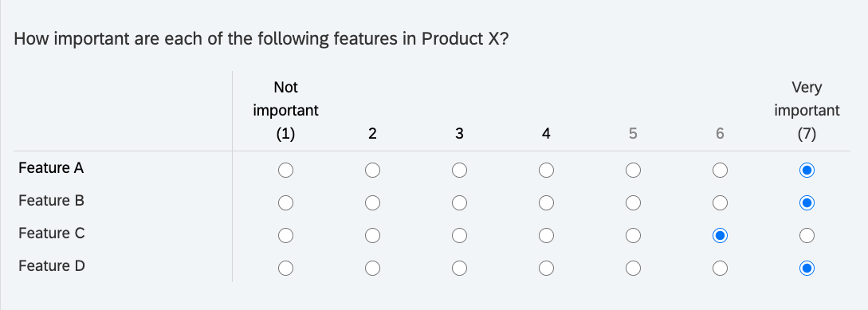This screenshot has height=310, width=868.
Task: Choose rating 6 for Feature D
Action: point(721,269)
